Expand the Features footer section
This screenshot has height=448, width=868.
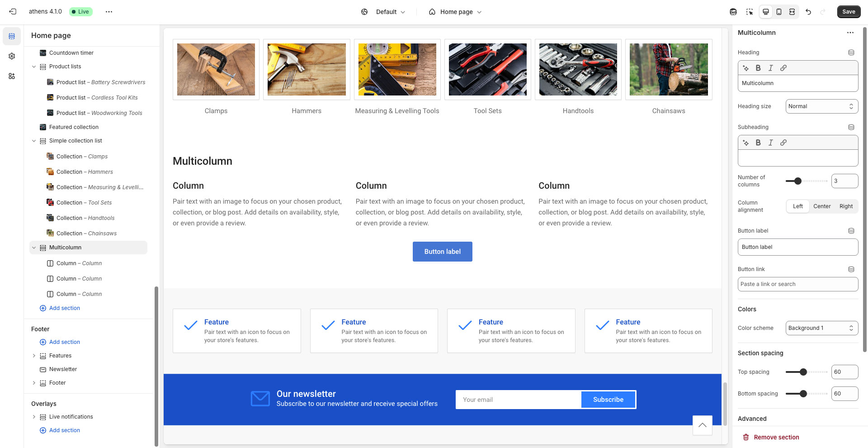click(34, 356)
